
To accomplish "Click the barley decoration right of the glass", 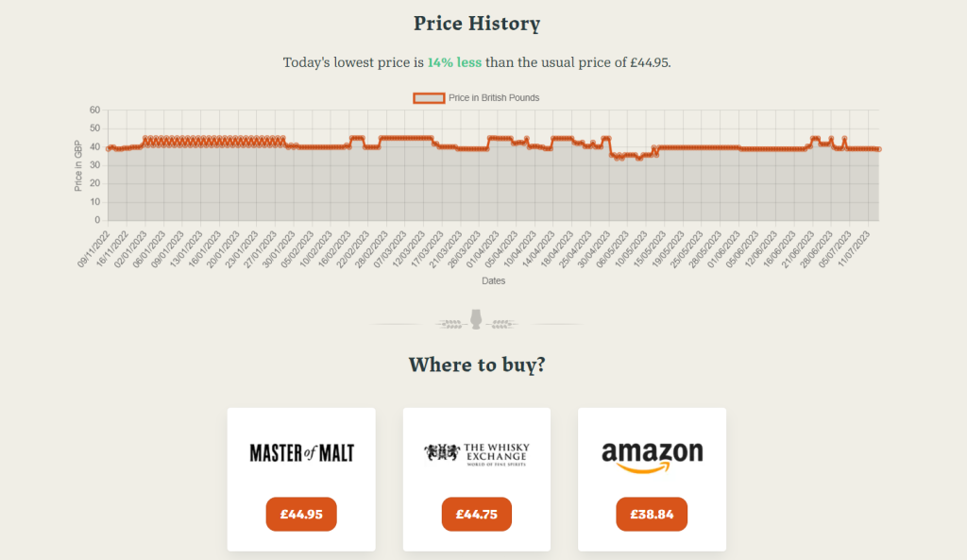I will [x=500, y=323].
